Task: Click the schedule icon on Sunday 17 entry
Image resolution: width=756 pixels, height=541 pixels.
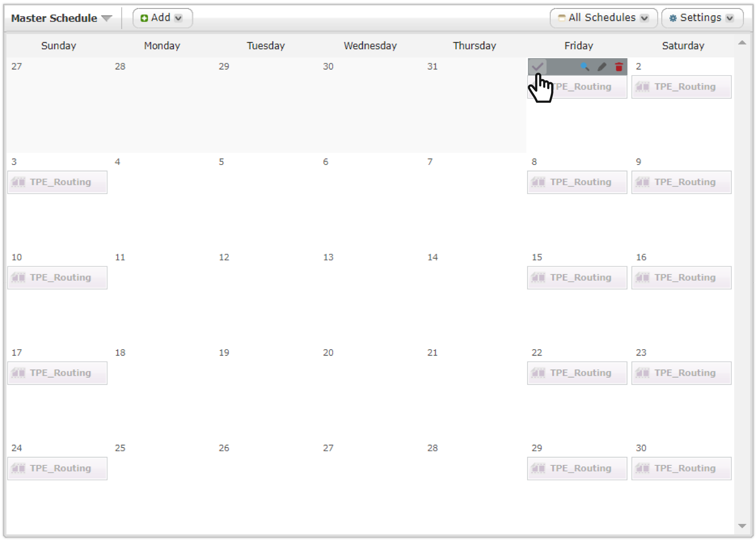Action: (x=19, y=373)
